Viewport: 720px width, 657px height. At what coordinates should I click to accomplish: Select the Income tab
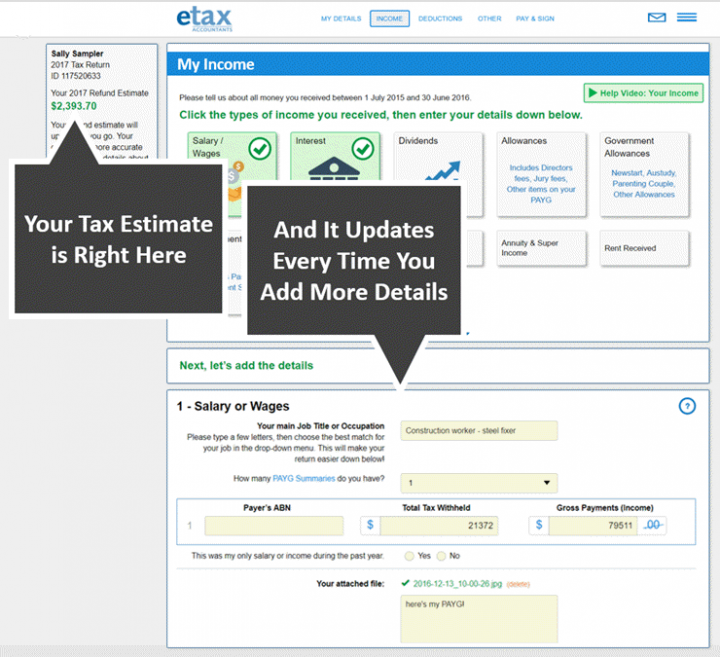click(x=389, y=19)
